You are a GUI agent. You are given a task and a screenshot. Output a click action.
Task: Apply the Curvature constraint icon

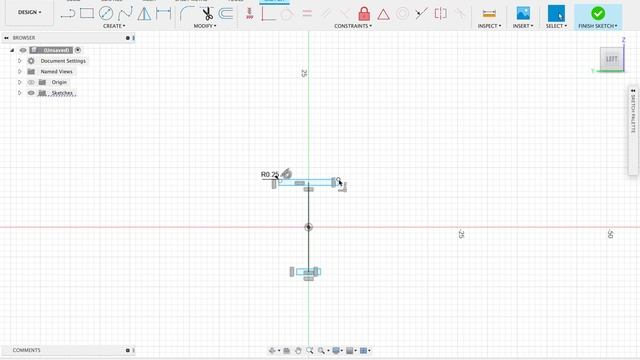pos(460,14)
